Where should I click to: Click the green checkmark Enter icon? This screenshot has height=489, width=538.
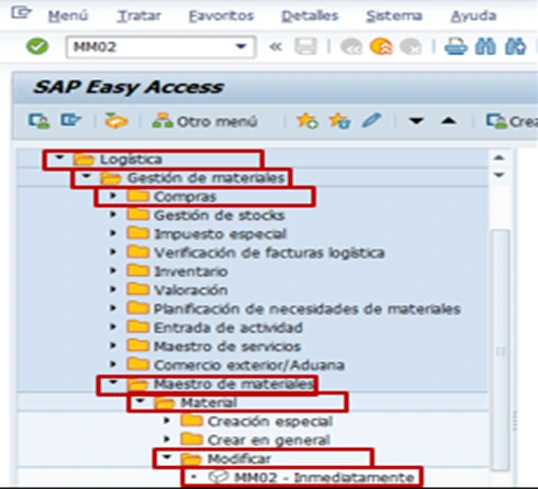coord(37,46)
